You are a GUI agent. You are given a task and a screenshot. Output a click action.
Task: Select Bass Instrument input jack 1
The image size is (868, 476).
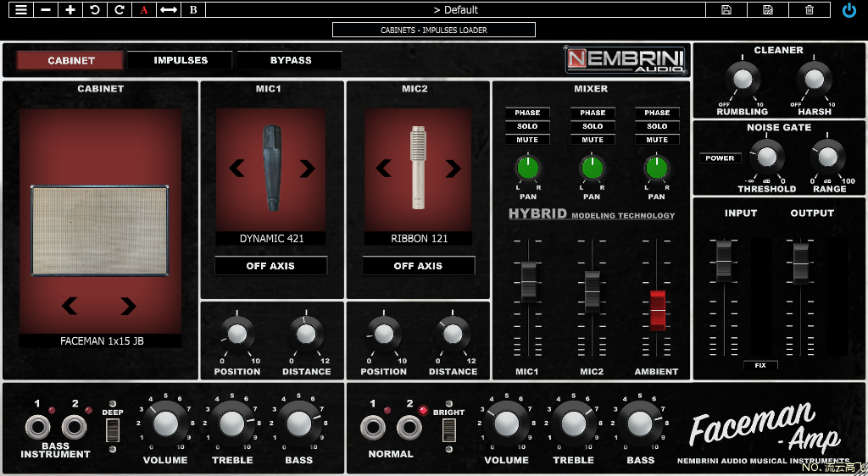[x=37, y=428]
